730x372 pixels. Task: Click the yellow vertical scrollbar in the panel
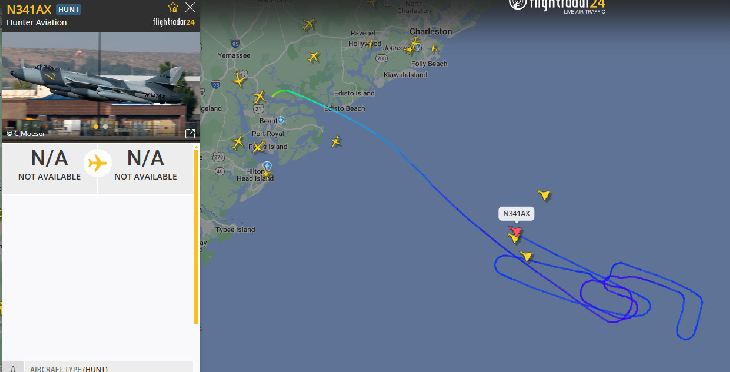(x=196, y=235)
